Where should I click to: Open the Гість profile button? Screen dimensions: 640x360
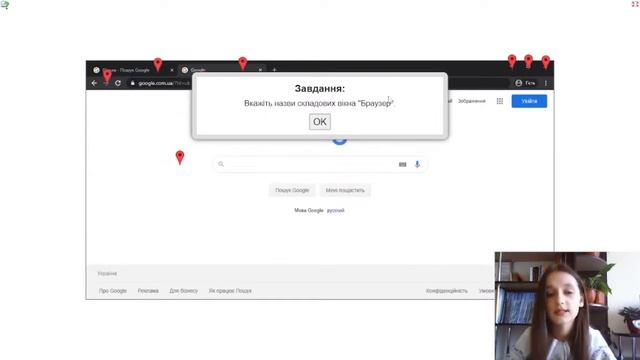pyautogui.click(x=525, y=83)
